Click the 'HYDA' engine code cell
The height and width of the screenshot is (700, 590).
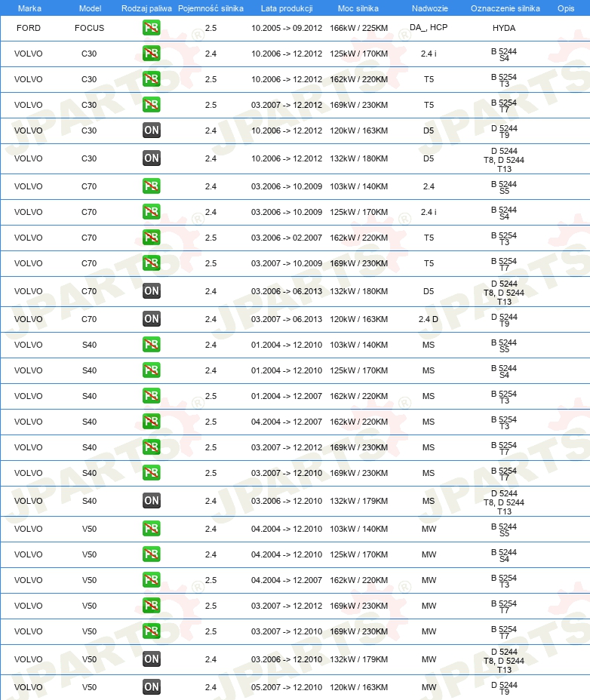coord(504,28)
